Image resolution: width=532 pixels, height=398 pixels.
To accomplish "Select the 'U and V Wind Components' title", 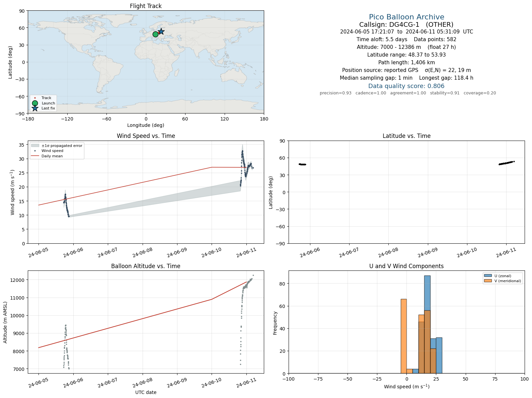I will tap(406, 266).
